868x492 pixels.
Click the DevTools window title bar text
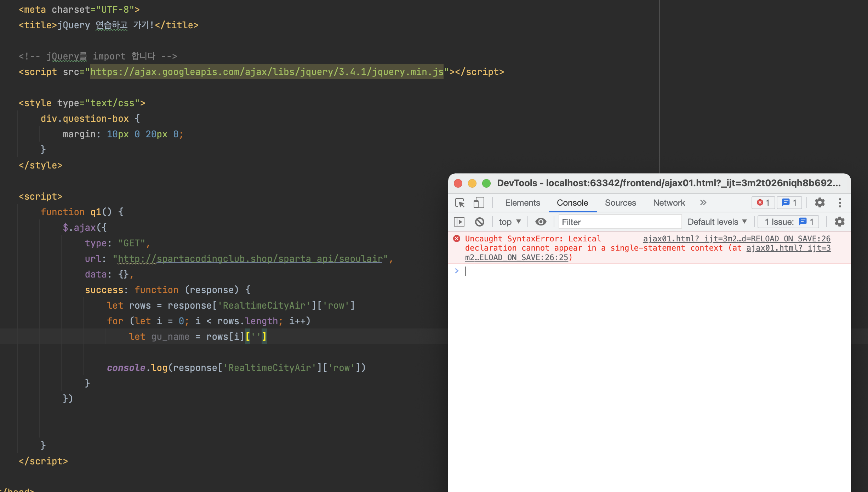pyautogui.click(x=669, y=183)
